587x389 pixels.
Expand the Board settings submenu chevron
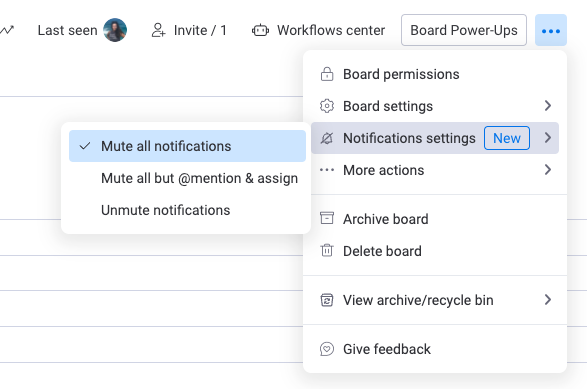point(548,106)
